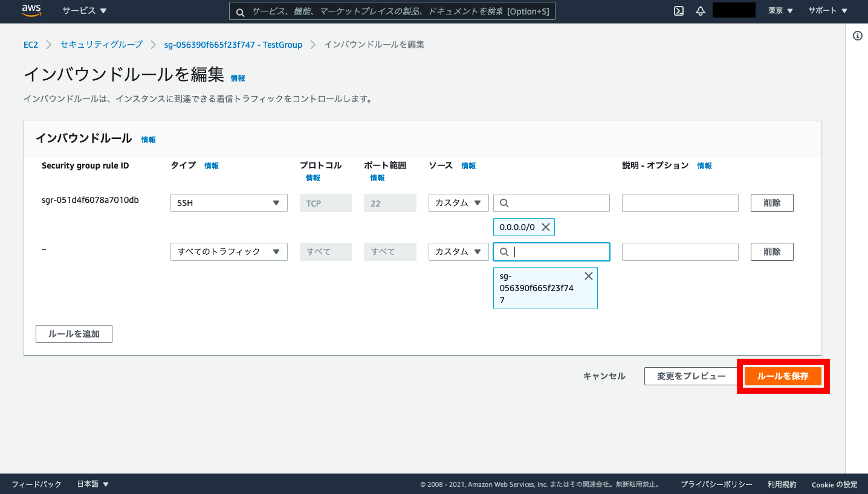Click 情報 link under ポート範囲 column

pyautogui.click(x=377, y=178)
